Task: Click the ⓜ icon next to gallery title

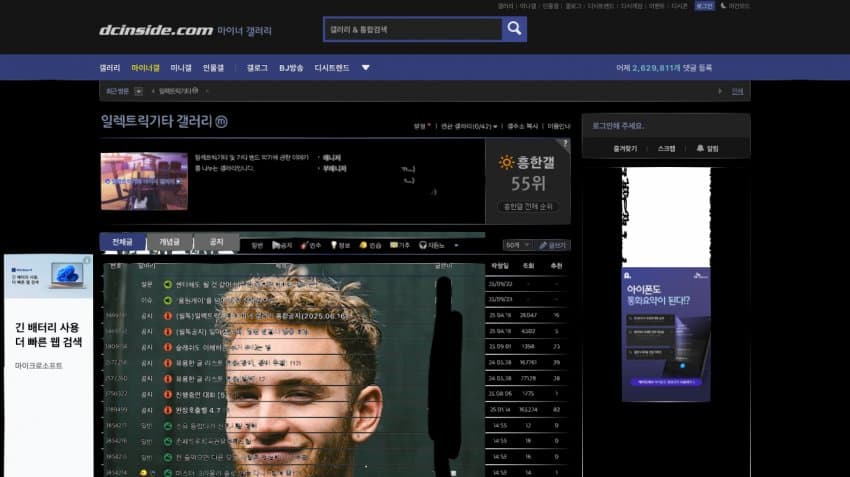Action: 222,122
